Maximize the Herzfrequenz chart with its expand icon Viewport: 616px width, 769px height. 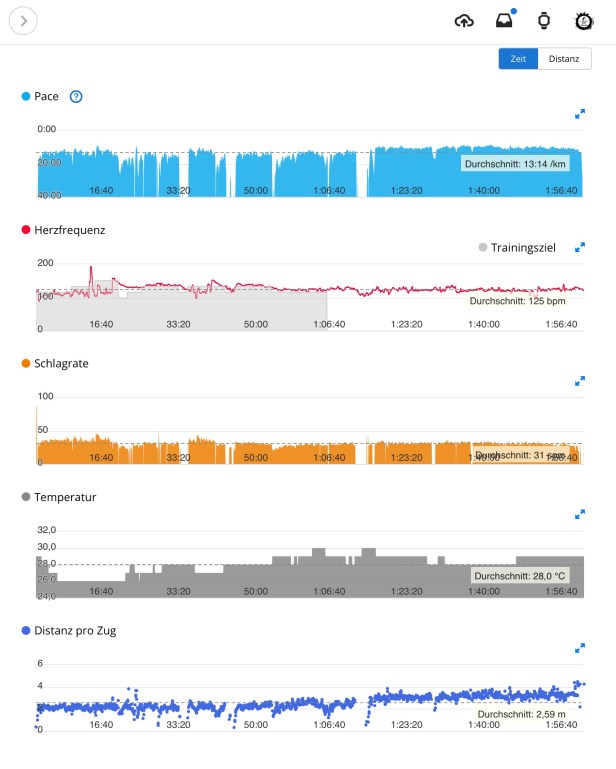point(580,247)
